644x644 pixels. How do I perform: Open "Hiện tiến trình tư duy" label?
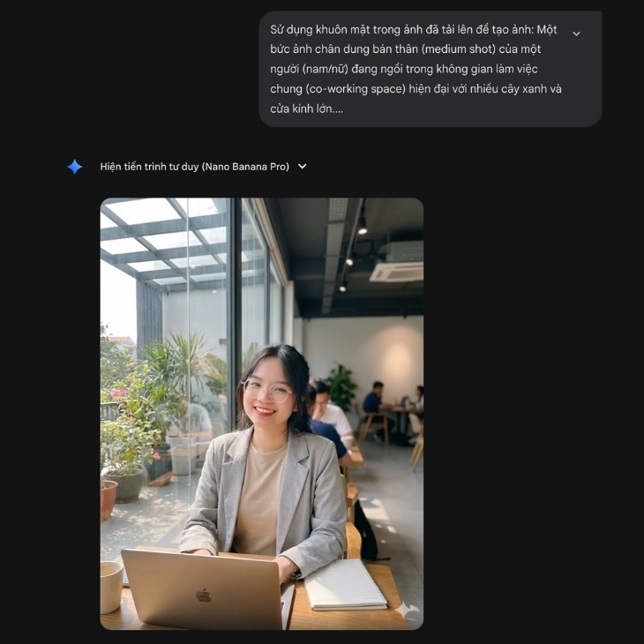(x=149, y=167)
